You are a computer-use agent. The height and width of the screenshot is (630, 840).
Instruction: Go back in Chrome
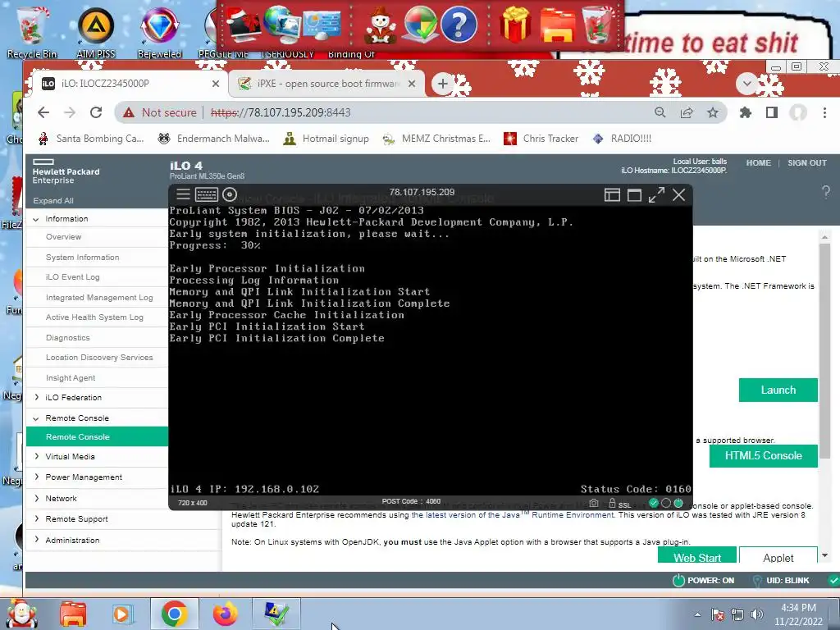(43, 112)
